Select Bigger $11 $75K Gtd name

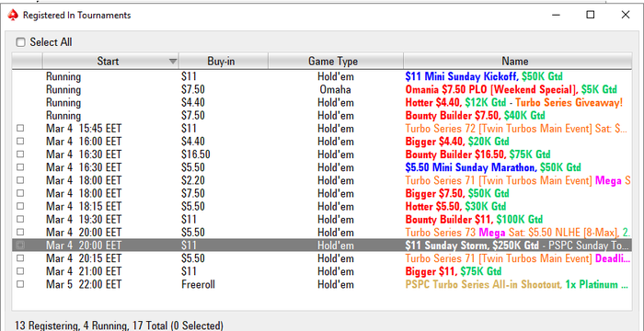pyautogui.click(x=454, y=271)
